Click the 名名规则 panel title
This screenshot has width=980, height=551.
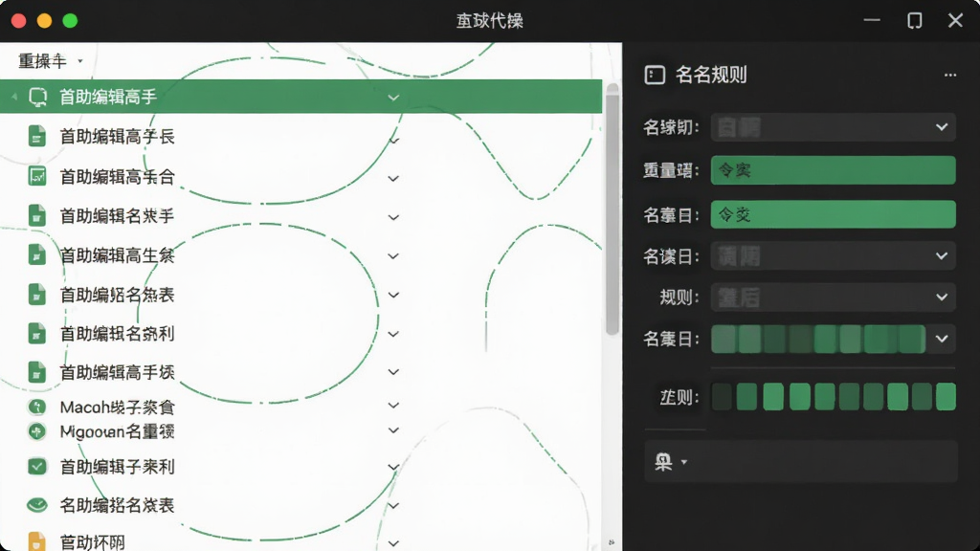pyautogui.click(x=711, y=75)
